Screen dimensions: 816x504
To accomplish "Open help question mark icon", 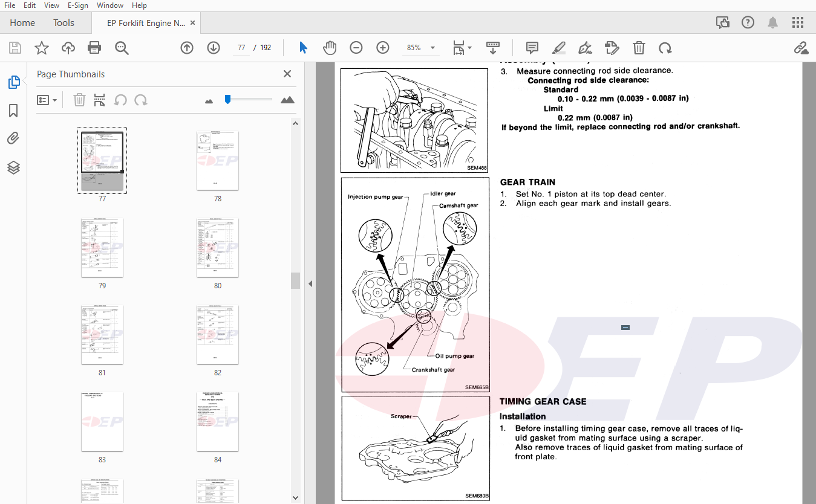I will coord(748,23).
